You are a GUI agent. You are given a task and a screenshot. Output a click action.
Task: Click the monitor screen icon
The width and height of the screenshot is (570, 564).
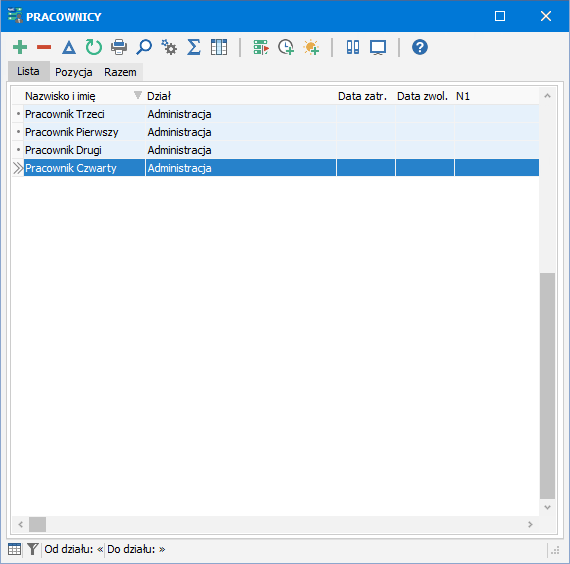(378, 47)
